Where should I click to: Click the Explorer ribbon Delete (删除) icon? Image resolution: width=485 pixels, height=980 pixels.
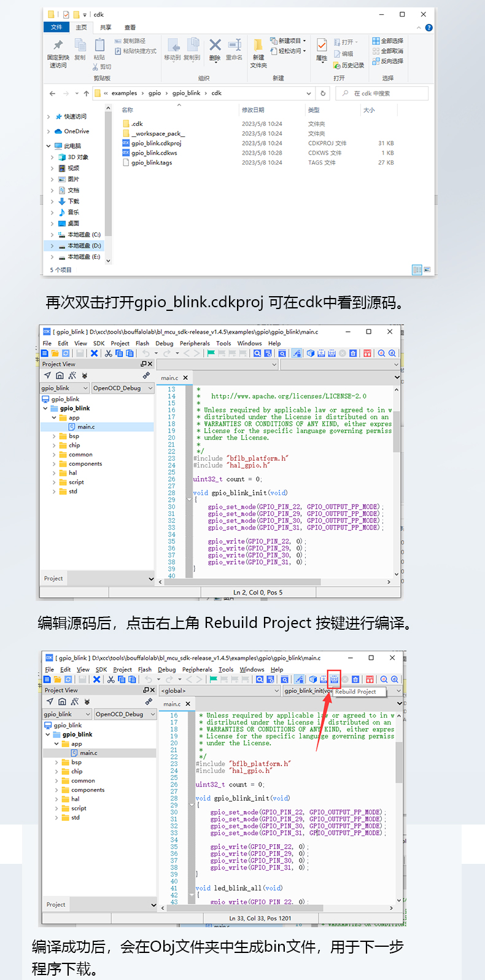(x=215, y=49)
